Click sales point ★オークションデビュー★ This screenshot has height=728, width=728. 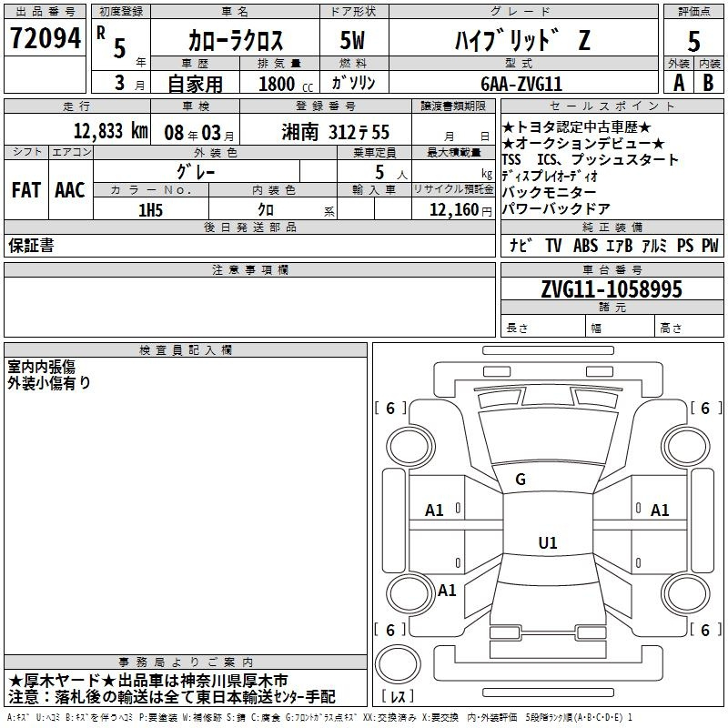pos(583,143)
